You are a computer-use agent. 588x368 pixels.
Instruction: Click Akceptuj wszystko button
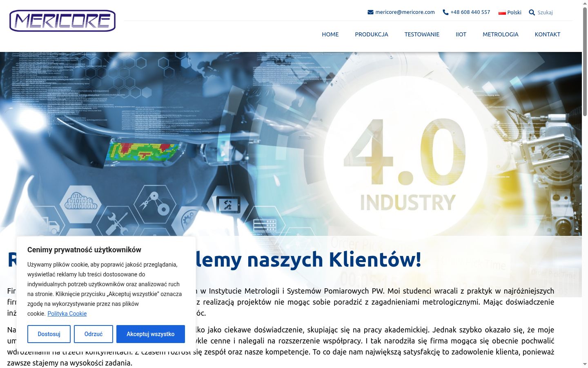[151, 334]
